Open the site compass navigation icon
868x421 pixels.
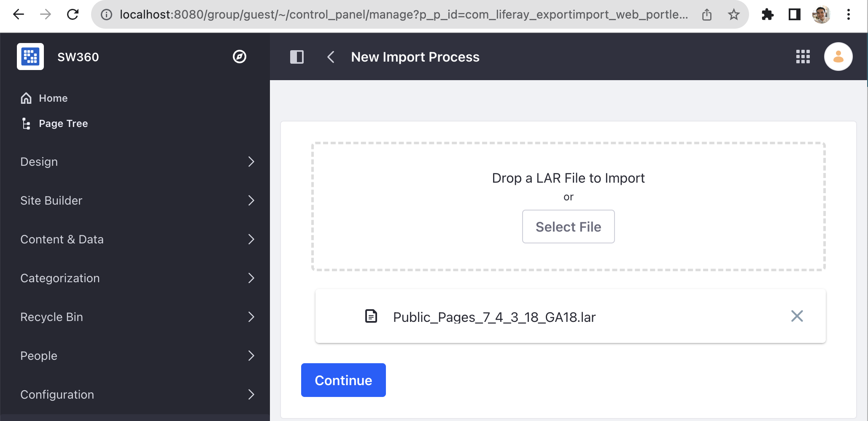240,57
